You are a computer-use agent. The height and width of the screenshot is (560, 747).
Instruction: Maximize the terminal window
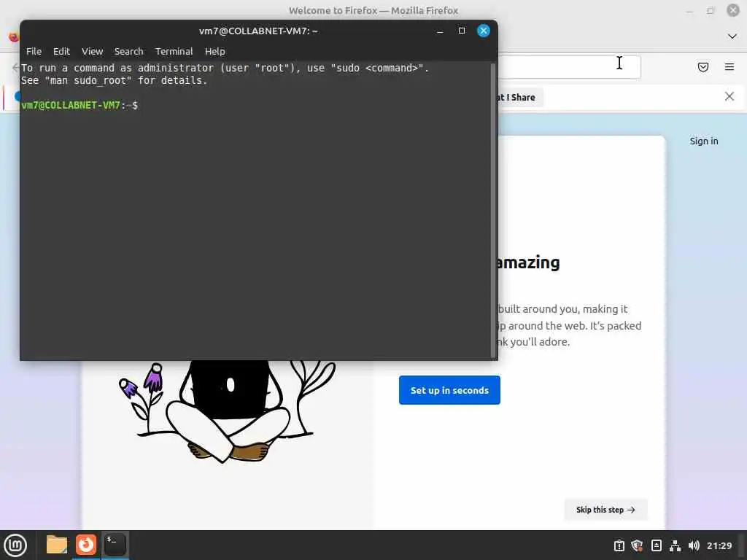point(462,31)
